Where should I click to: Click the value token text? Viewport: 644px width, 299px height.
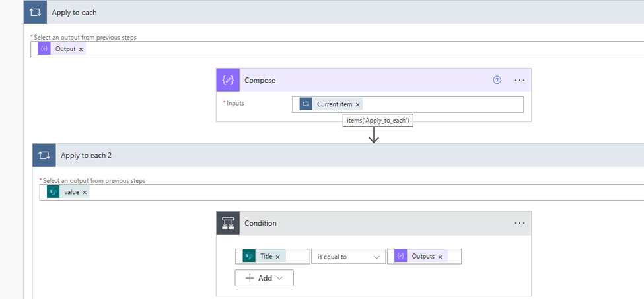coord(71,192)
